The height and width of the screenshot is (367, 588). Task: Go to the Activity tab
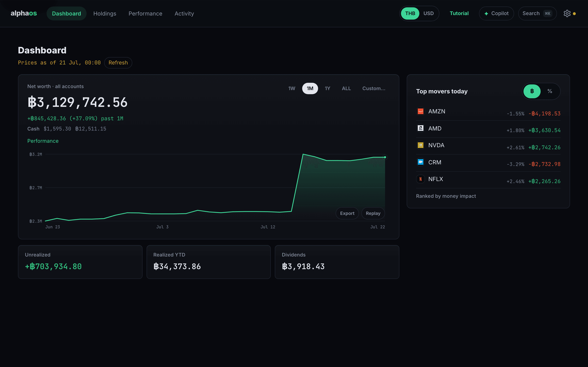point(184,14)
